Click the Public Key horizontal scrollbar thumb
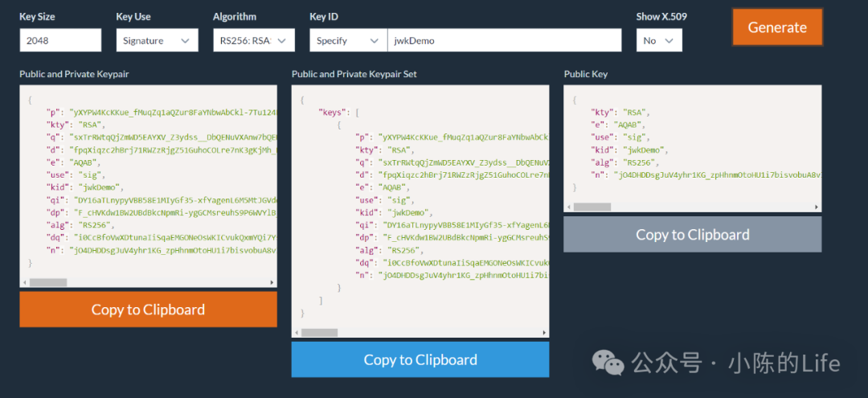The width and height of the screenshot is (868, 398). click(x=592, y=207)
